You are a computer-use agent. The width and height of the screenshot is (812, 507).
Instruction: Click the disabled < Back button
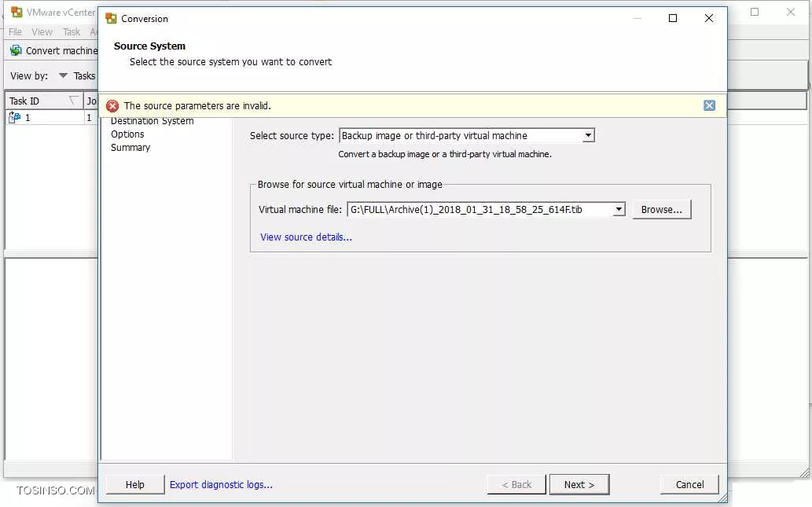pos(516,485)
